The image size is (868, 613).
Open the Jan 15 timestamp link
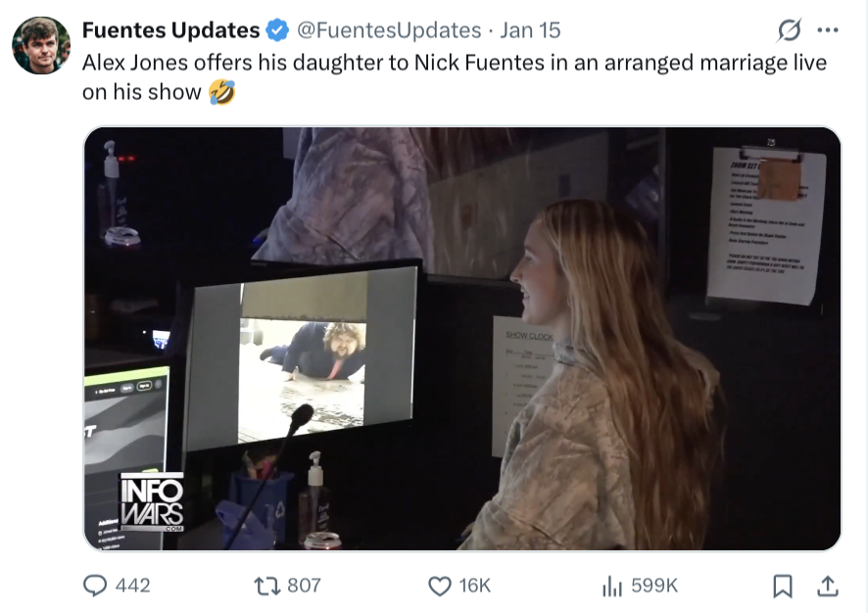tap(530, 30)
